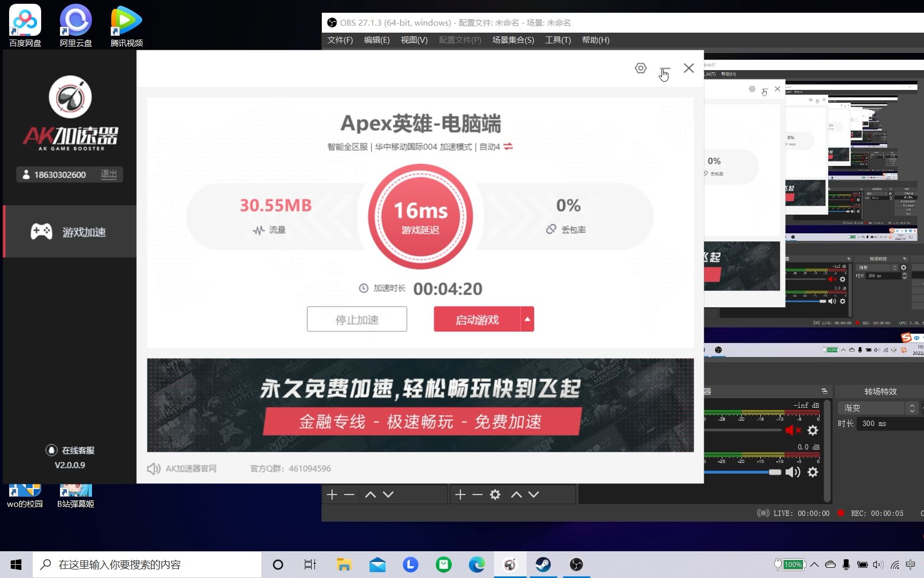Open the OBS 帮助(H) menu
The height and width of the screenshot is (578, 924).
point(595,40)
